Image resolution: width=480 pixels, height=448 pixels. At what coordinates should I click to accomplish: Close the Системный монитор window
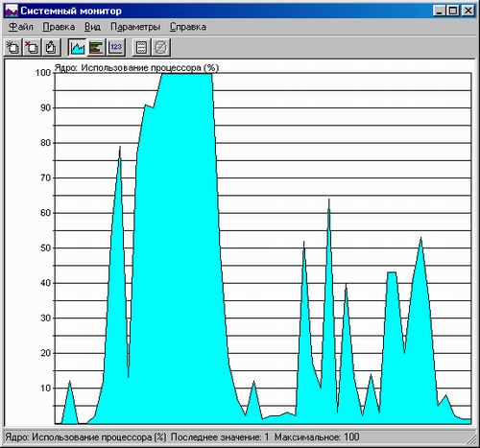[x=468, y=11]
